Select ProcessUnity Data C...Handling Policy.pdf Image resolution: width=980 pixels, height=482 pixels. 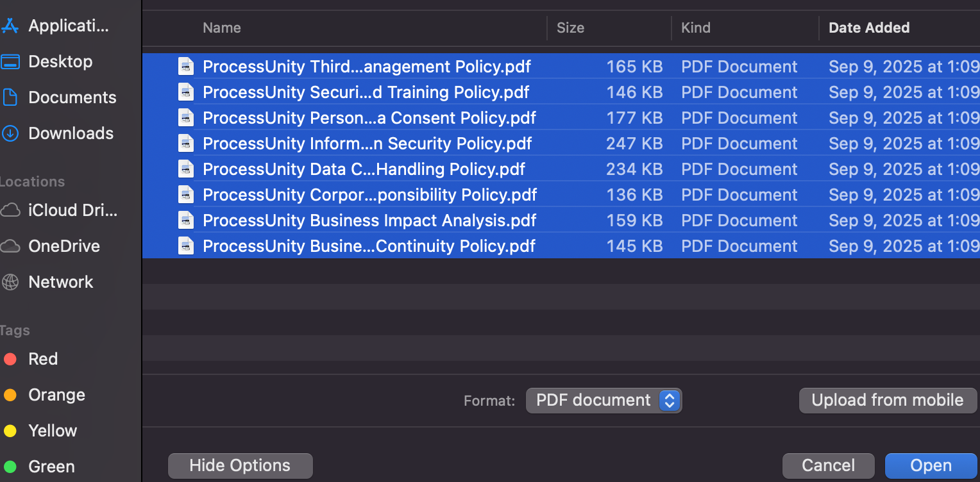[x=364, y=169]
